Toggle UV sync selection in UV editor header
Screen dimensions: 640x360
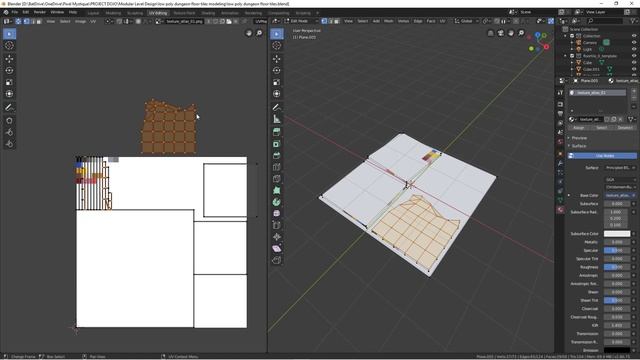coord(18,21)
